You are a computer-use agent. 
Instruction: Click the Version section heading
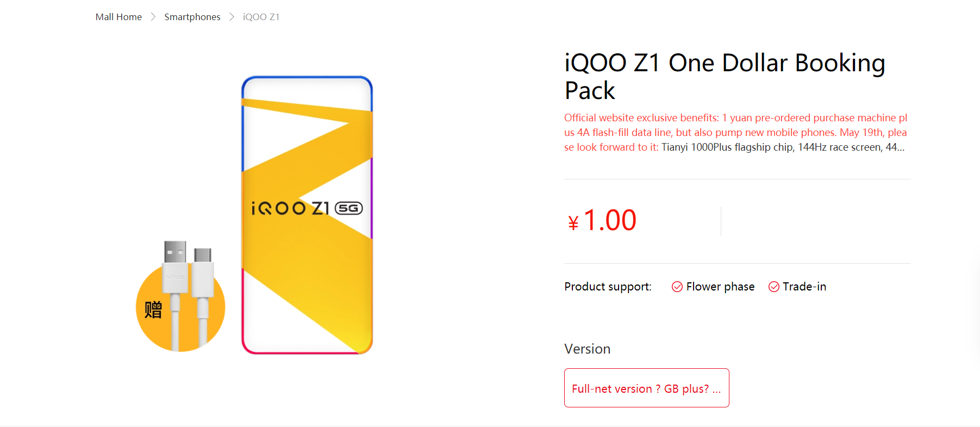[x=587, y=349]
